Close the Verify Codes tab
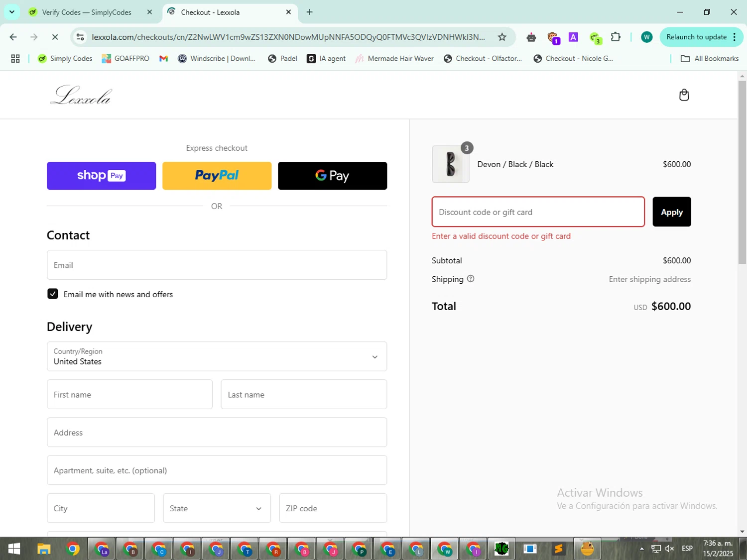 149,12
